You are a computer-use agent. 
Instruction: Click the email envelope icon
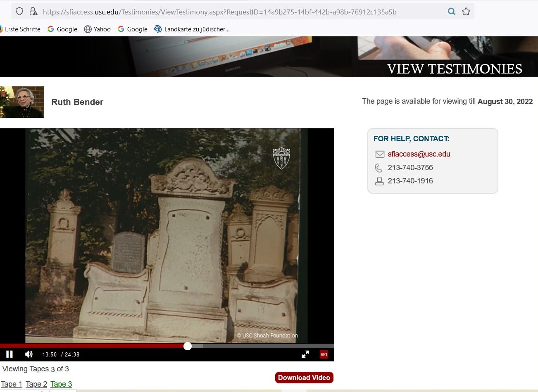pos(379,154)
